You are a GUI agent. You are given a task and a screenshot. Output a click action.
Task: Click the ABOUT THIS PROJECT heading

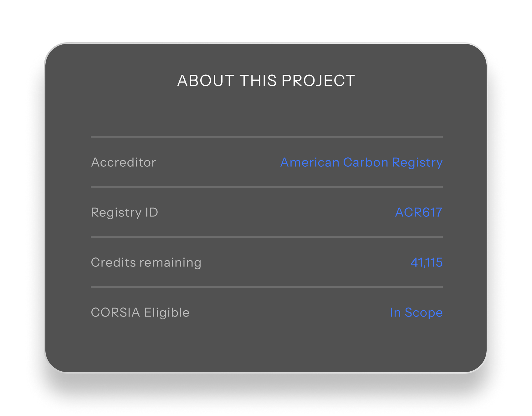(266, 81)
